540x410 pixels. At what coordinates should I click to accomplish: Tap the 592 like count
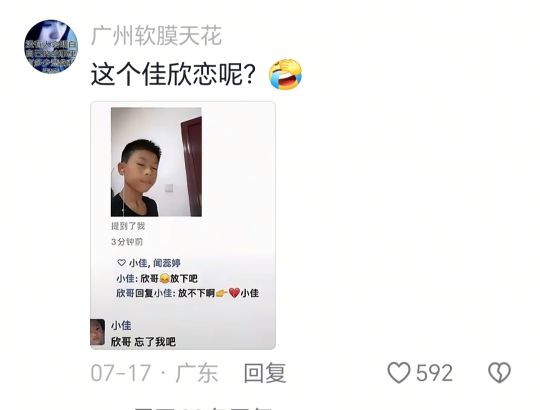click(434, 373)
